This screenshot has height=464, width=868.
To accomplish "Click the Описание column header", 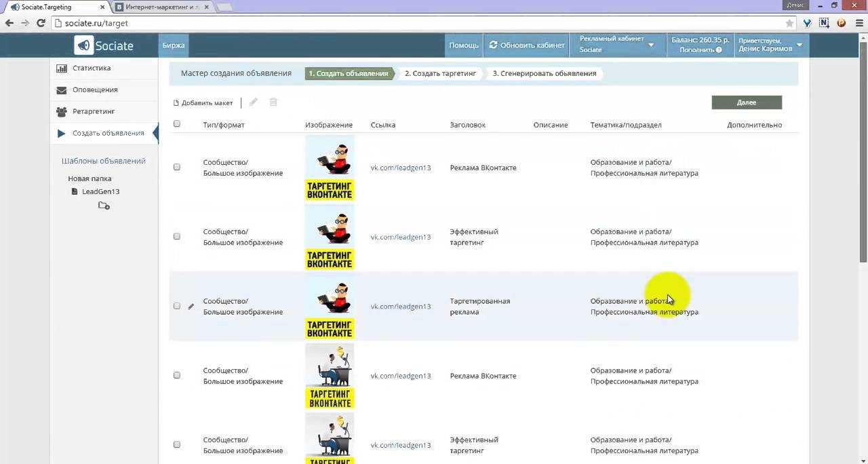I will 551,125.
